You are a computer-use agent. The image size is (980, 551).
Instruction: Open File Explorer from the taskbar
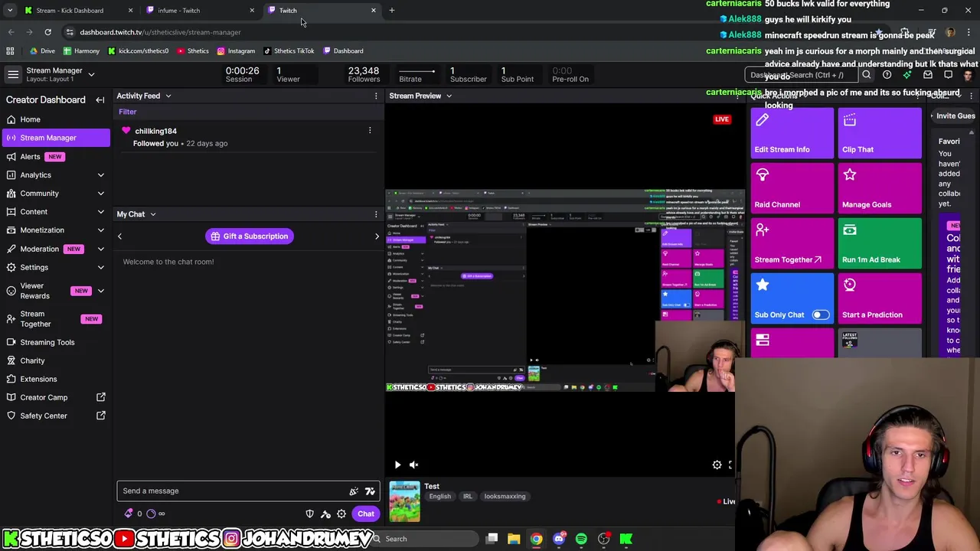tap(514, 539)
